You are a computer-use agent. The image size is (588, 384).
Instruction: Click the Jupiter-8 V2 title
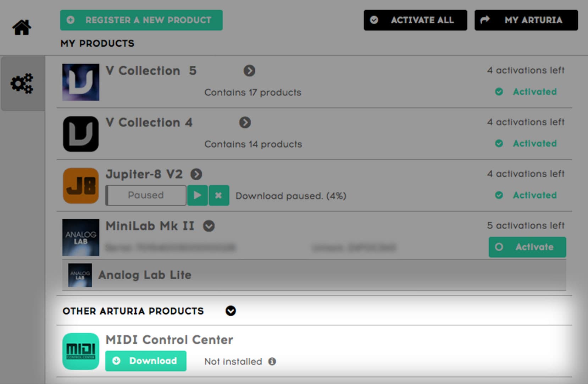(144, 174)
